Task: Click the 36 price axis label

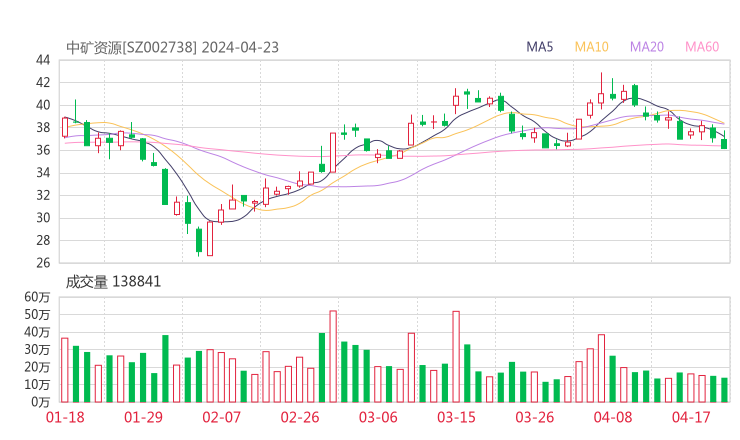Action: 43,150
